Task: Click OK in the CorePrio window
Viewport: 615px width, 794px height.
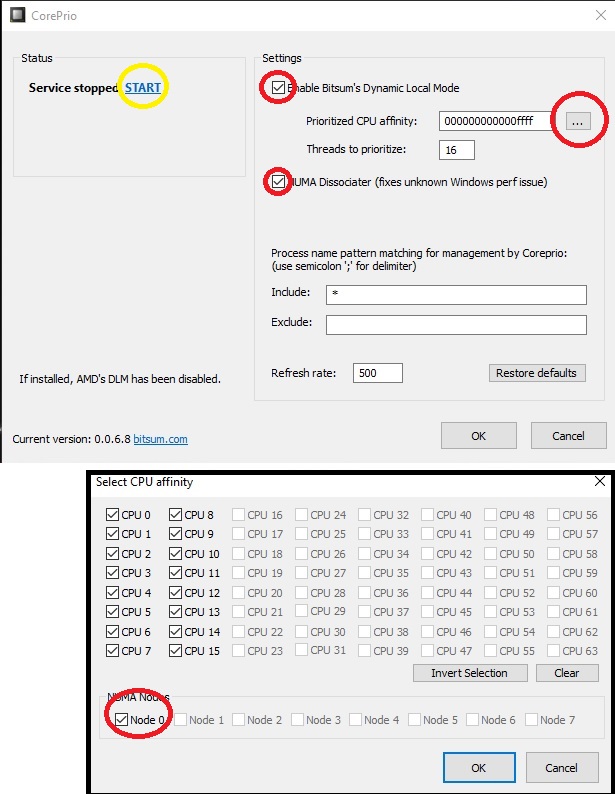Action: click(x=479, y=436)
